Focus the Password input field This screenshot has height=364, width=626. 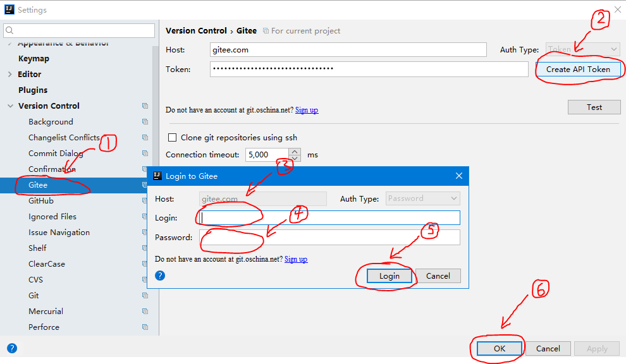[x=330, y=238]
